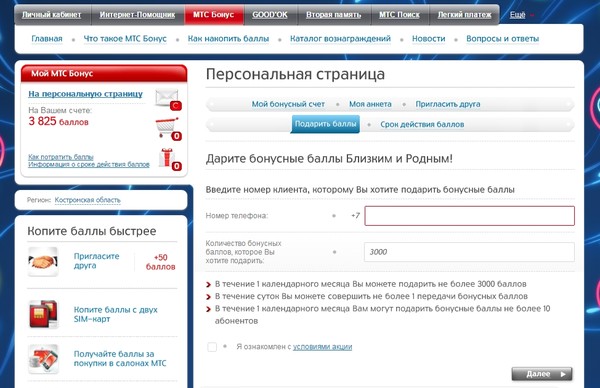The width and height of the screenshot is (600, 388).
Task: Open Информация о сроке действия баллов
Action: coord(89,164)
